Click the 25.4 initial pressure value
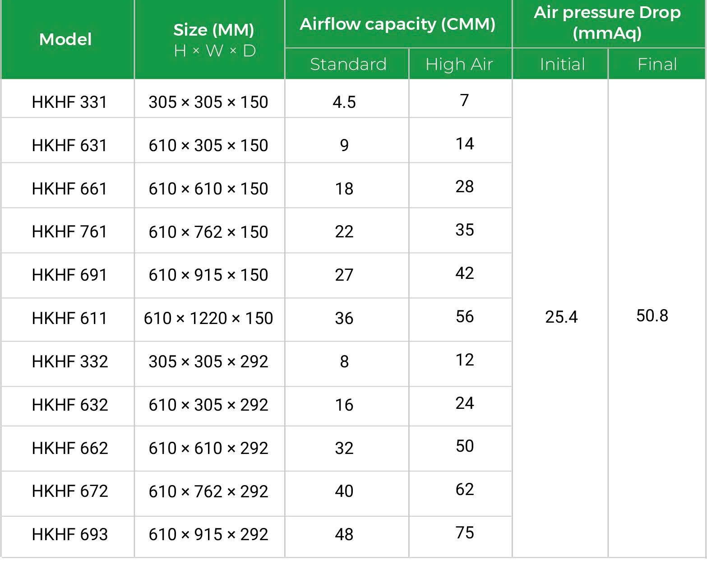 [561, 317]
